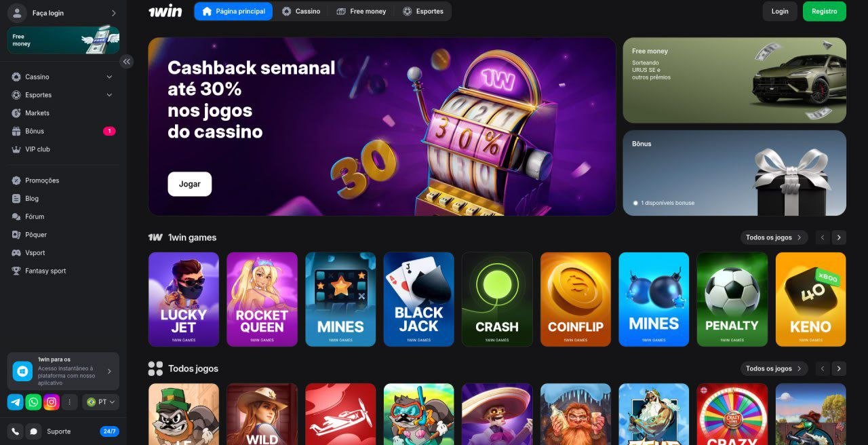This screenshot has width=868, height=445.
Task: Open the chat bubble support icon
Action: [33, 431]
